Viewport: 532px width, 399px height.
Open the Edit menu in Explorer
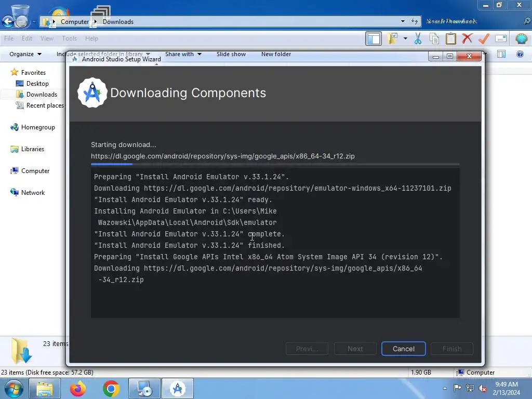point(27,38)
